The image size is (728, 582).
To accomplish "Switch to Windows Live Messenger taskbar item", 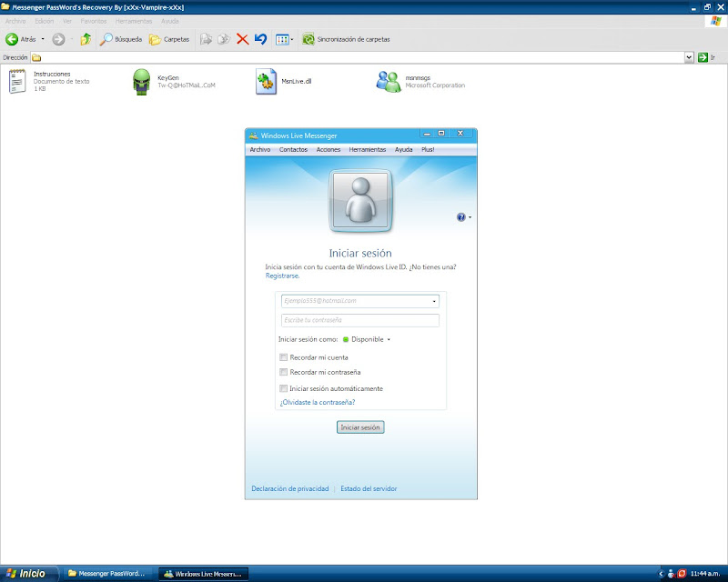I will [x=203, y=574].
